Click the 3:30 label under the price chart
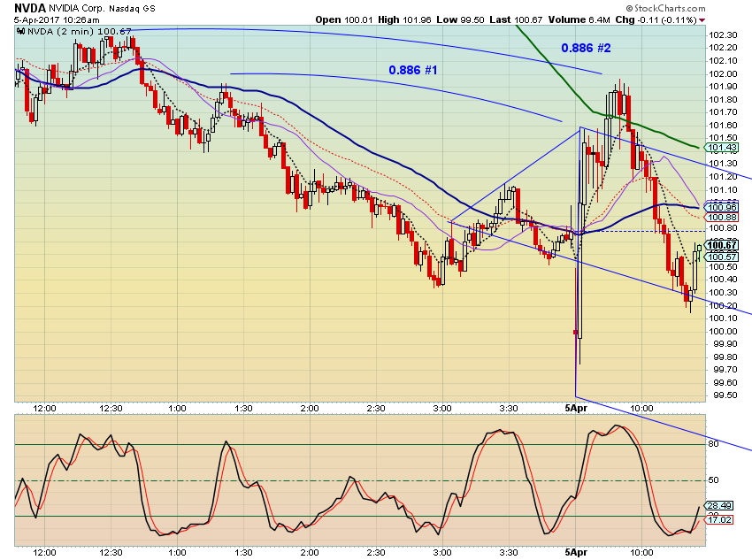 (509, 409)
